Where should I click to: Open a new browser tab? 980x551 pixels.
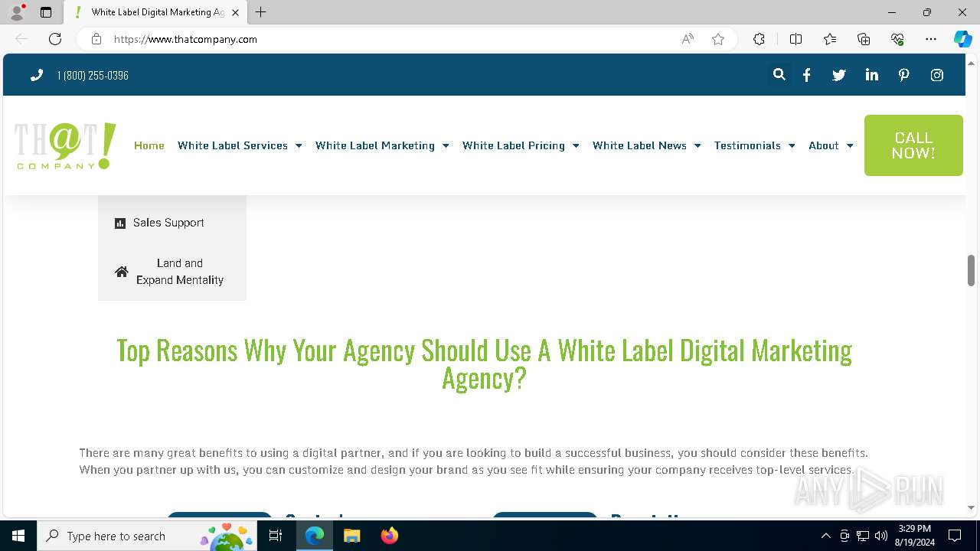(261, 12)
